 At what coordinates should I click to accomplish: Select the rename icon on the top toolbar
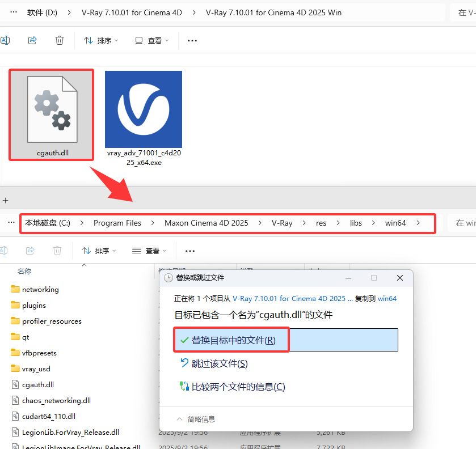click(x=6, y=40)
